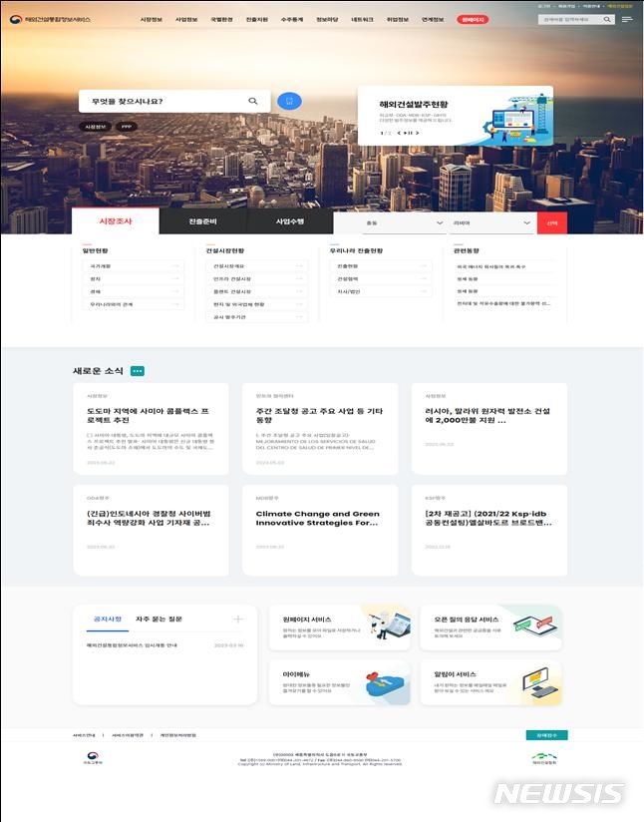Click the 서비스안내 footer link
The height and width of the screenshot is (822, 644).
click(x=84, y=735)
